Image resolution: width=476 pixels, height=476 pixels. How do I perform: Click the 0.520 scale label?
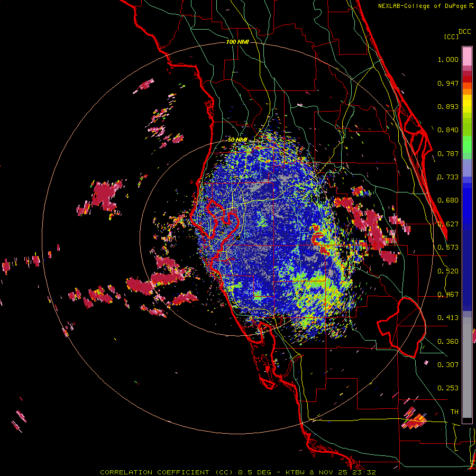click(x=448, y=271)
